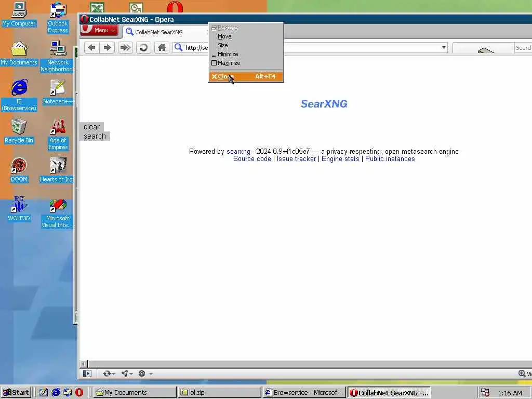Choose Maximize in the window system menu
The height and width of the screenshot is (399, 532).
246,63
